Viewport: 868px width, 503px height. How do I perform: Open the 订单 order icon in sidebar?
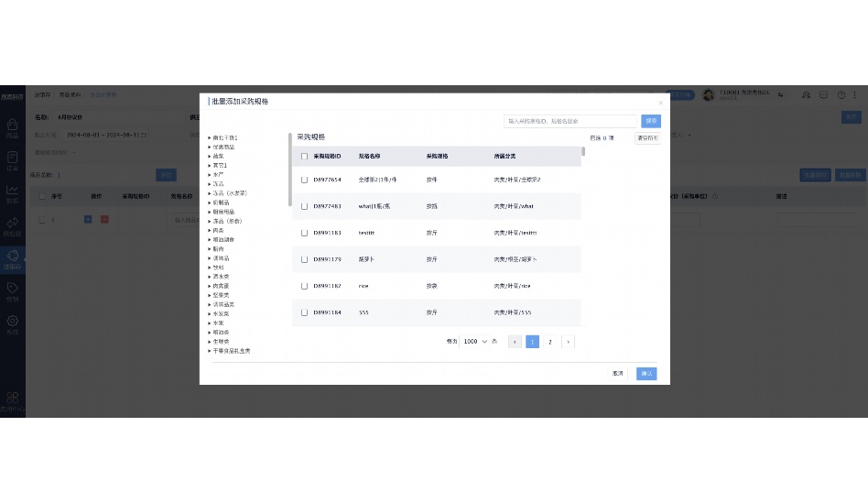pyautogui.click(x=12, y=159)
